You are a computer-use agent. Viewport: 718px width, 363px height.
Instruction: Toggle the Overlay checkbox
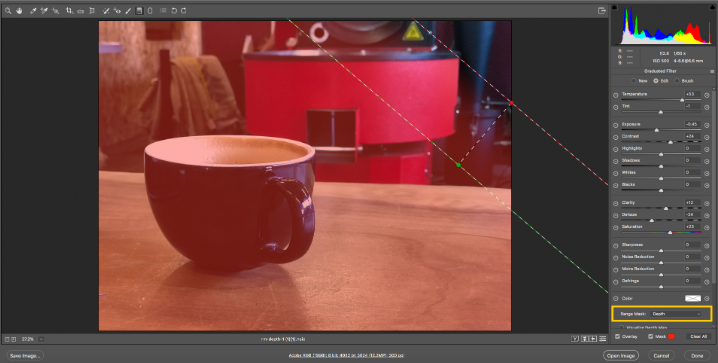point(618,336)
